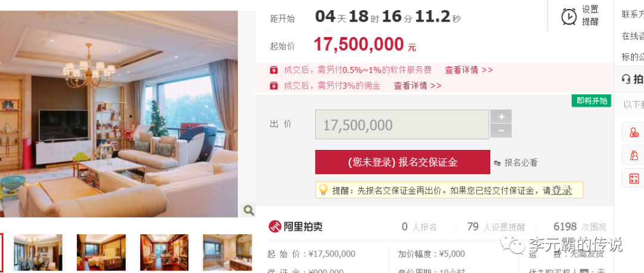Click the second red sidebar person icon
The height and width of the screenshot is (273, 644).
coord(634,155)
